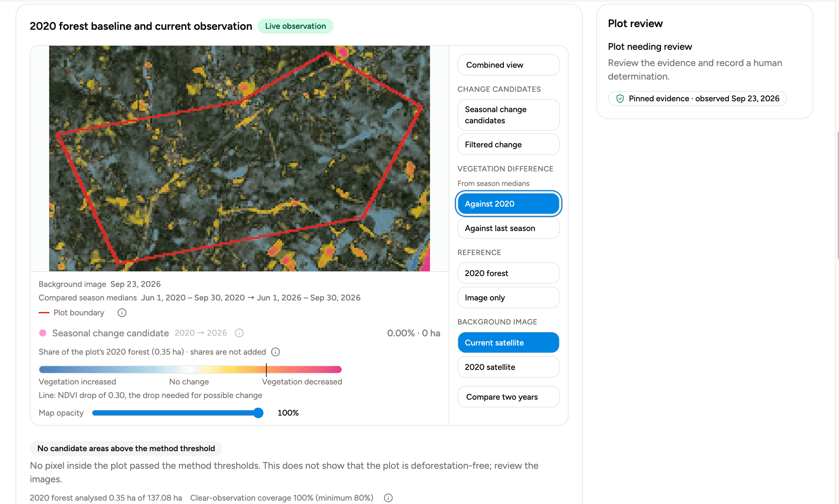Choose Current satellite background image

point(508,342)
